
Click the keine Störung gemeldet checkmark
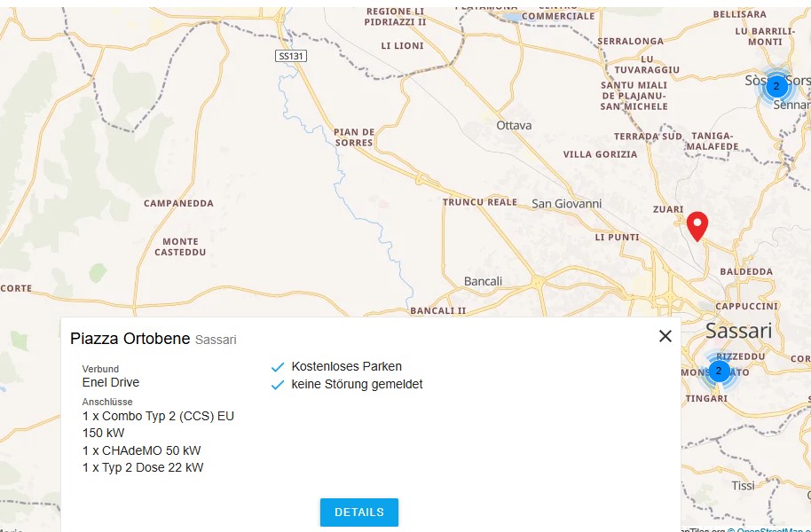point(278,385)
